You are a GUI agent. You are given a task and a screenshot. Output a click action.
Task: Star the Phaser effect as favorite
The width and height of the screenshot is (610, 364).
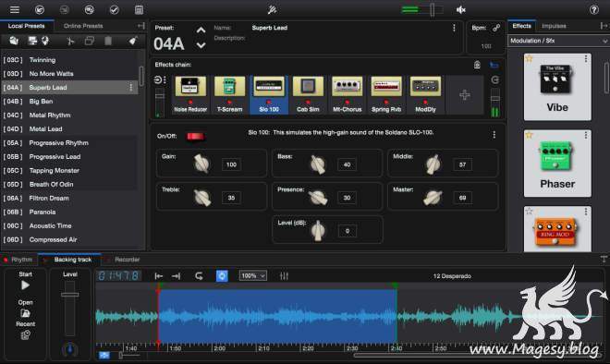tap(529, 135)
